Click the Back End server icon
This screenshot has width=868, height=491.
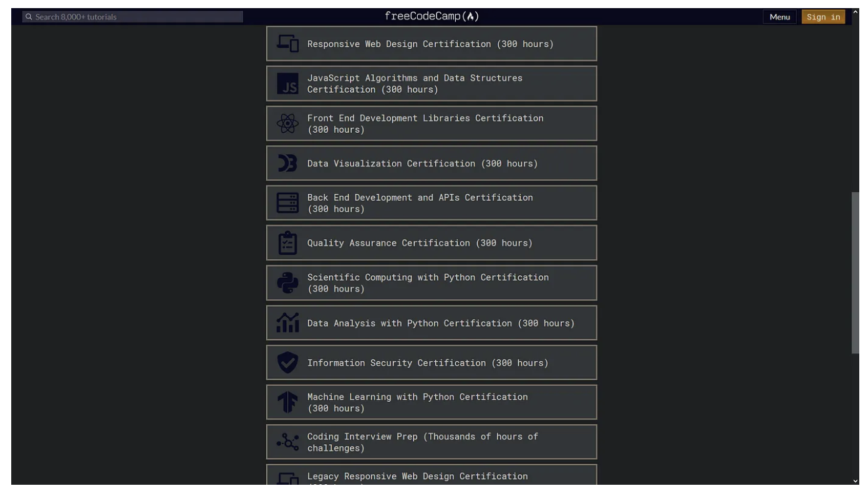pos(287,203)
